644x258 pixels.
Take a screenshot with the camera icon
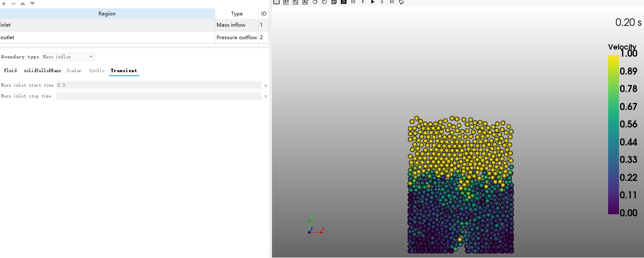[x=343, y=2]
